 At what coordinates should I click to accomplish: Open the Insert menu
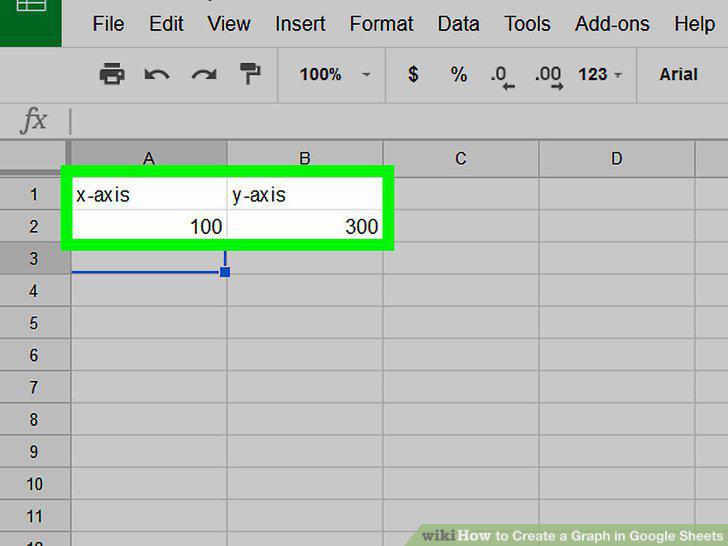(x=300, y=24)
